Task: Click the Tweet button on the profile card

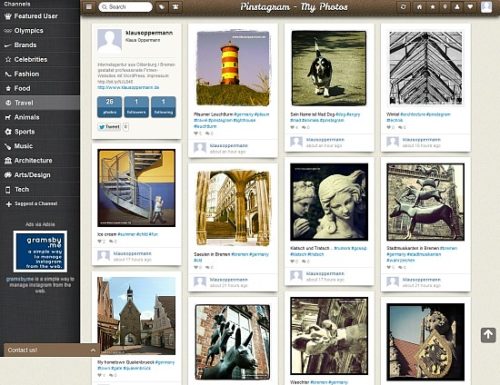Action: (109, 127)
